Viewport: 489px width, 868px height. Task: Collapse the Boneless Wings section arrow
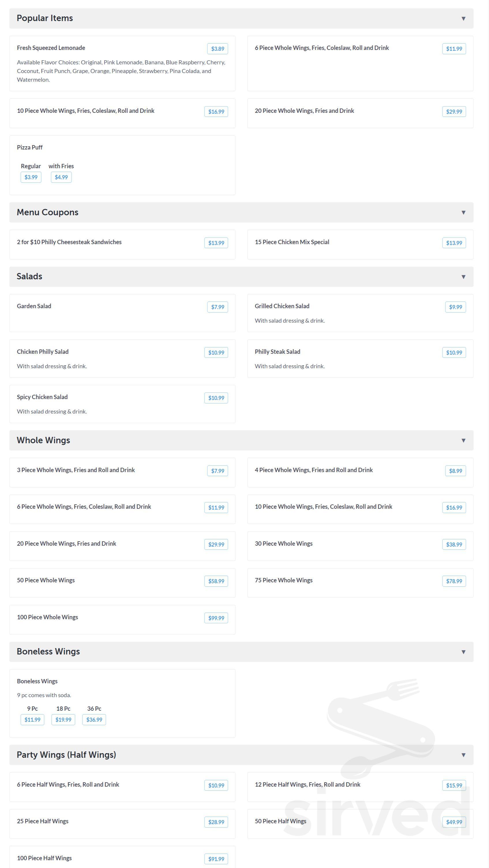click(463, 652)
